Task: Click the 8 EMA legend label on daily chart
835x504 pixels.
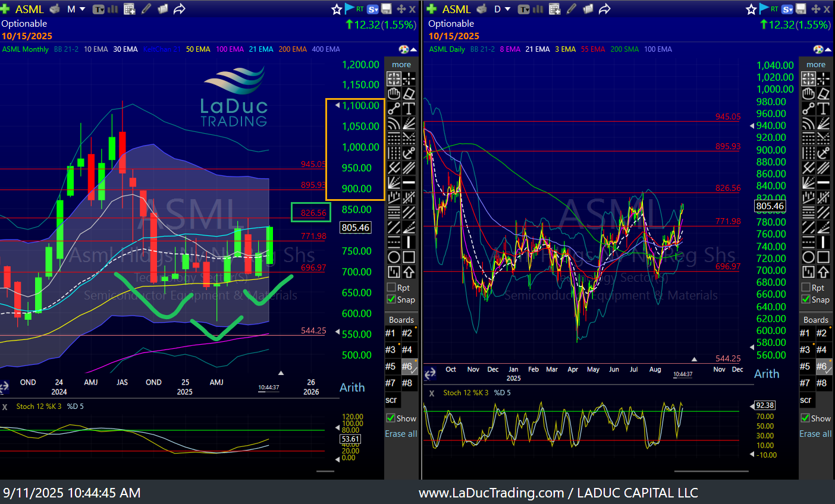Action: [510, 49]
